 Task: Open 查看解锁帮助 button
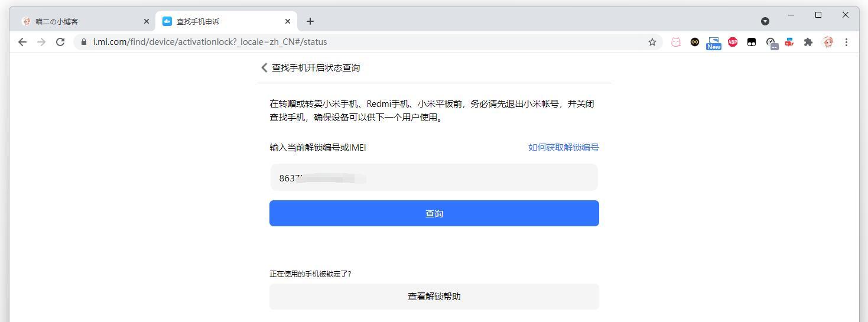click(x=434, y=297)
